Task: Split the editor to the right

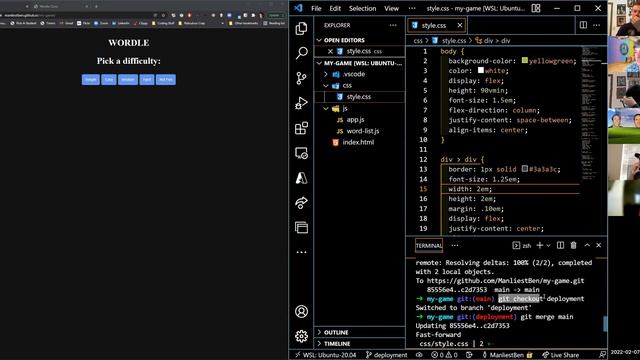Action: click(583, 25)
